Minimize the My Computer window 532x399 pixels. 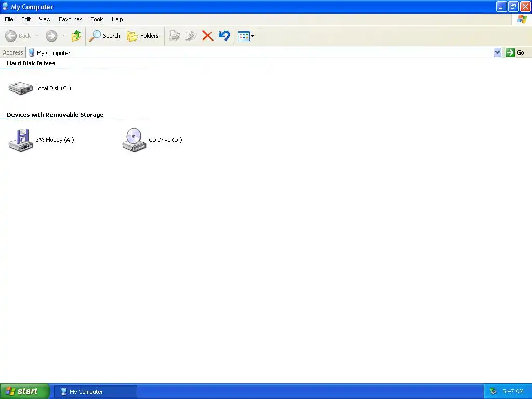(501, 6)
